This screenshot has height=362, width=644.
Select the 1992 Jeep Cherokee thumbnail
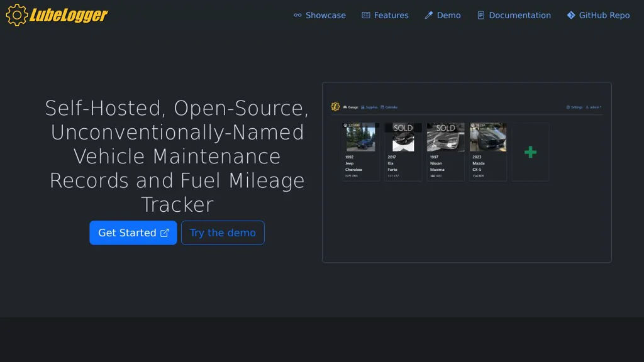point(360,138)
